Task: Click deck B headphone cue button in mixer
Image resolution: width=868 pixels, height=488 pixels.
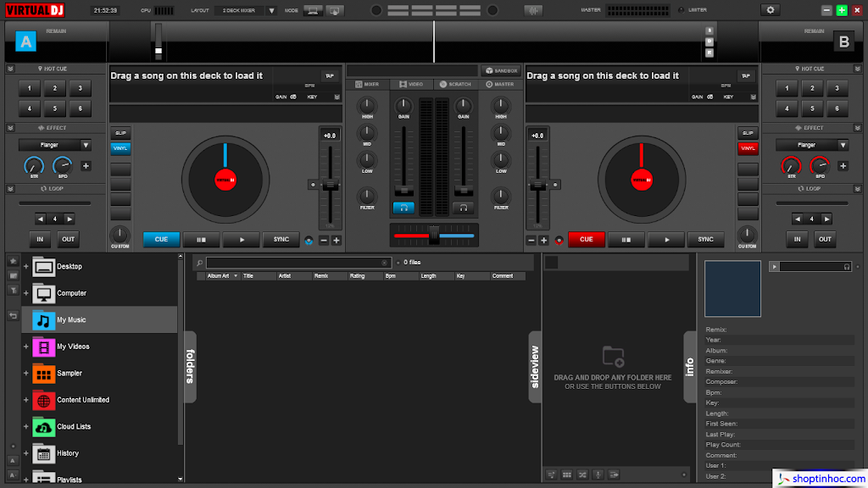Action: coord(464,208)
